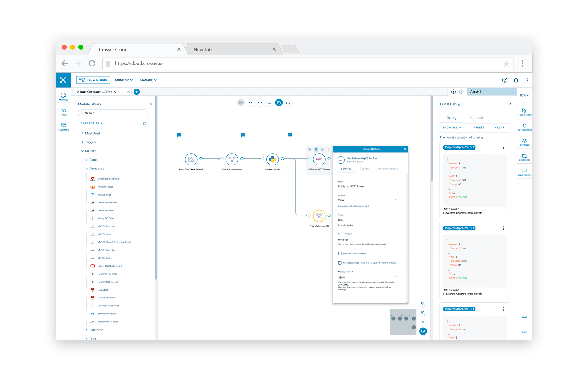Toggle module library grid view
The width and height of the screenshot is (588, 380).
pyautogui.click(x=144, y=123)
